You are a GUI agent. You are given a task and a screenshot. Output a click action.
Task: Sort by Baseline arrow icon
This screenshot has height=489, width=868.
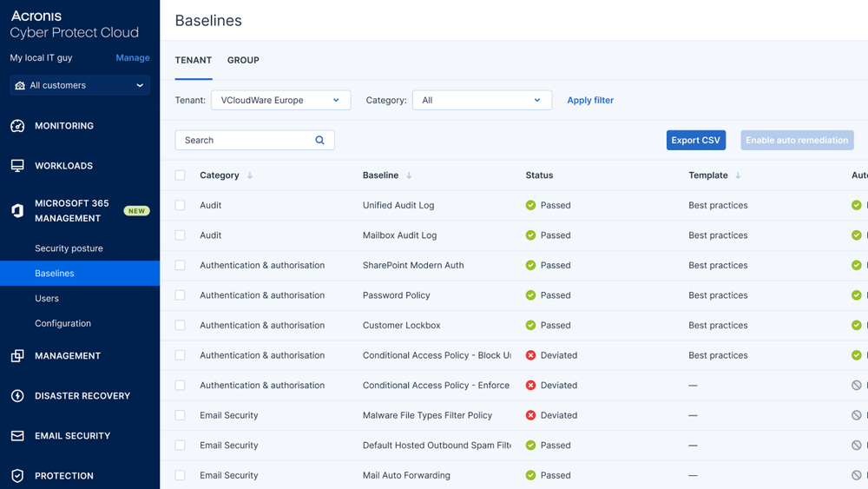[409, 175]
